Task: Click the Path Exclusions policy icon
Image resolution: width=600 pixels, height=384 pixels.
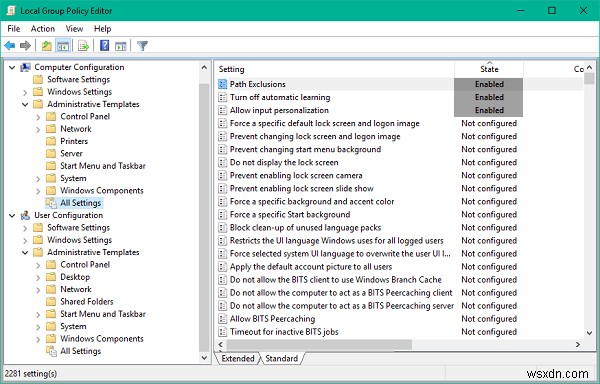Action: (x=222, y=84)
